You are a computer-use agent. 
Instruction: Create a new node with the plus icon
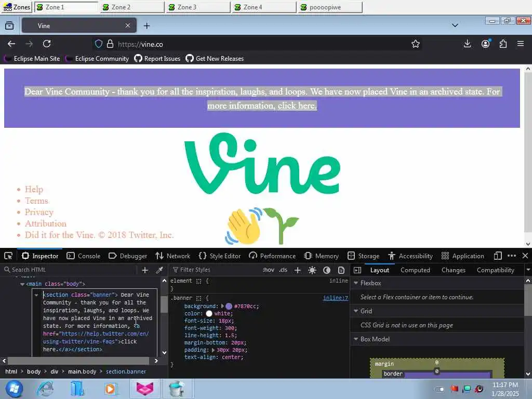[145, 270]
